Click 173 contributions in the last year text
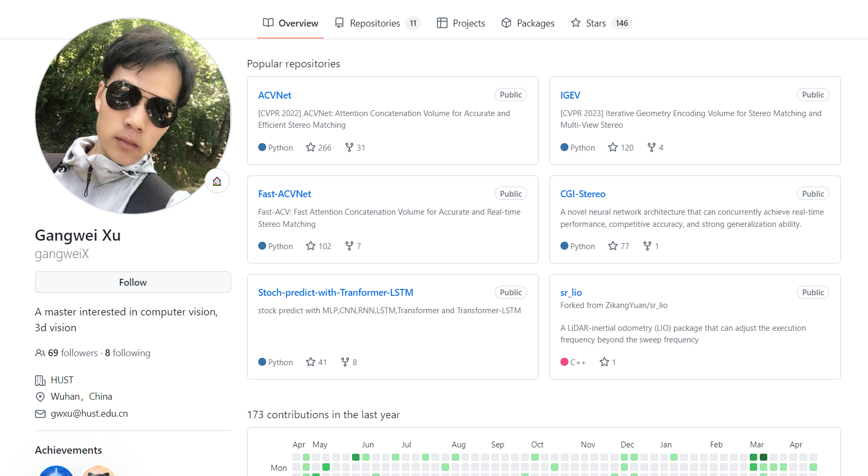The width and height of the screenshot is (868, 476). 323,415
